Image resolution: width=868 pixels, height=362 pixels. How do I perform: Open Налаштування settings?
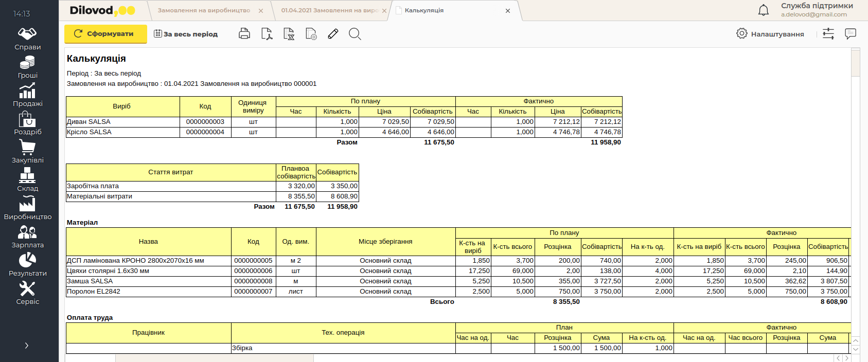[770, 34]
